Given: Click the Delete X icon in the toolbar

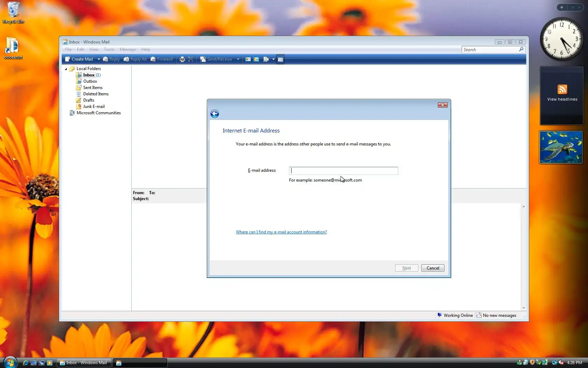Looking at the screenshot, I should pyautogui.click(x=191, y=59).
